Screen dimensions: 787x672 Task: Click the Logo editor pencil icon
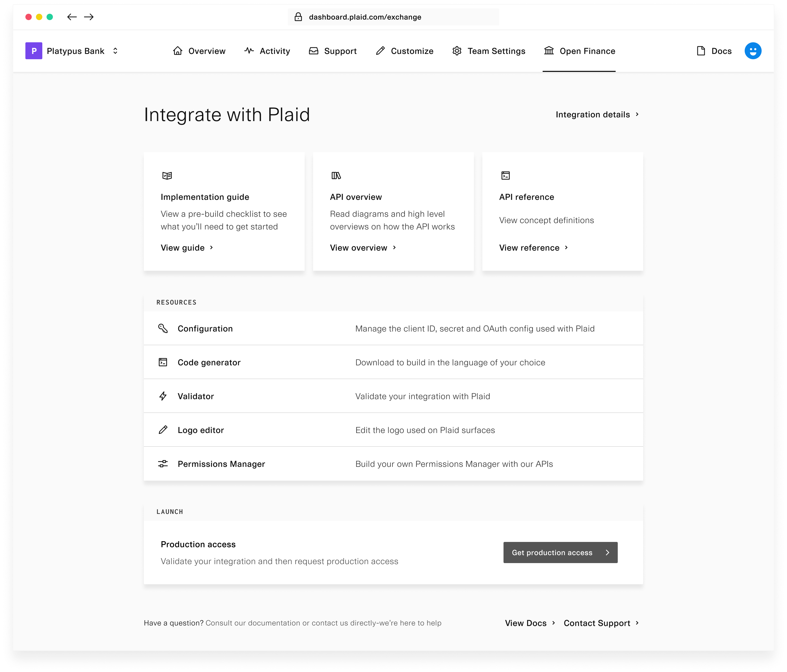(x=163, y=430)
